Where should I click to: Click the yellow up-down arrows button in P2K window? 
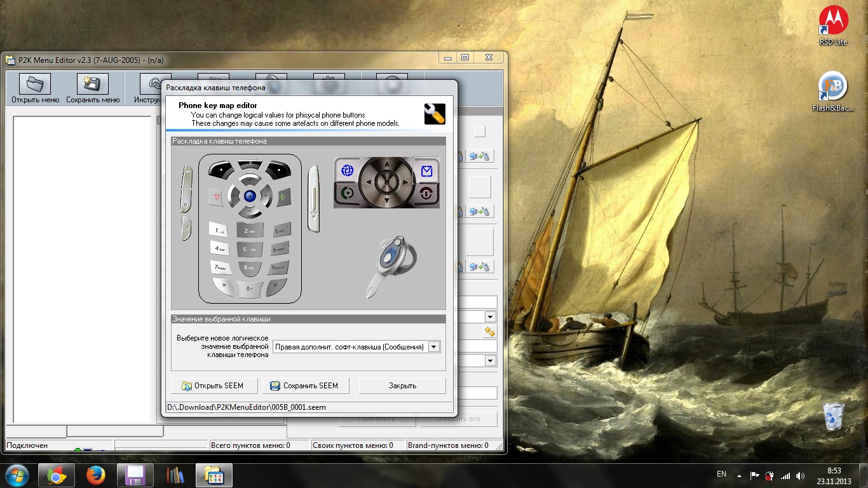[x=489, y=332]
